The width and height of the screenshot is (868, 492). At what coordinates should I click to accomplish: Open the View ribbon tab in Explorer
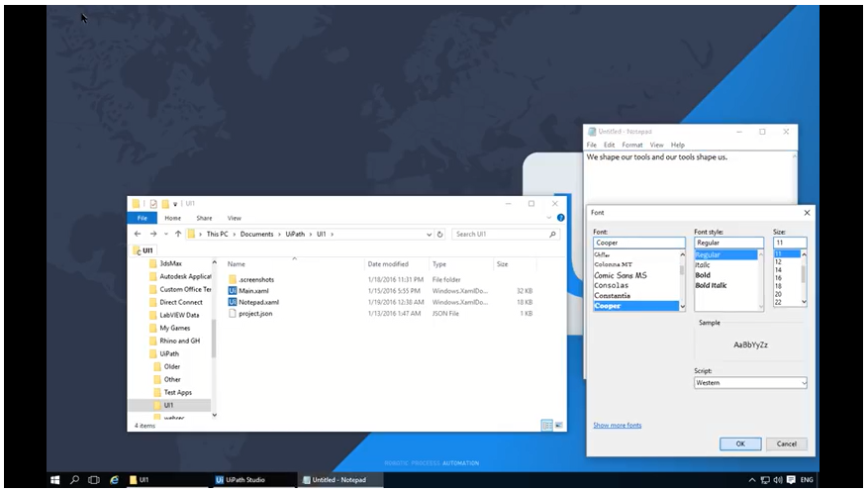235,218
